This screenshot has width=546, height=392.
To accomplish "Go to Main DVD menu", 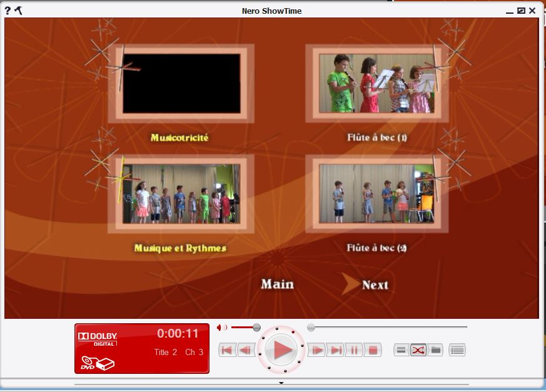I will 278,284.
